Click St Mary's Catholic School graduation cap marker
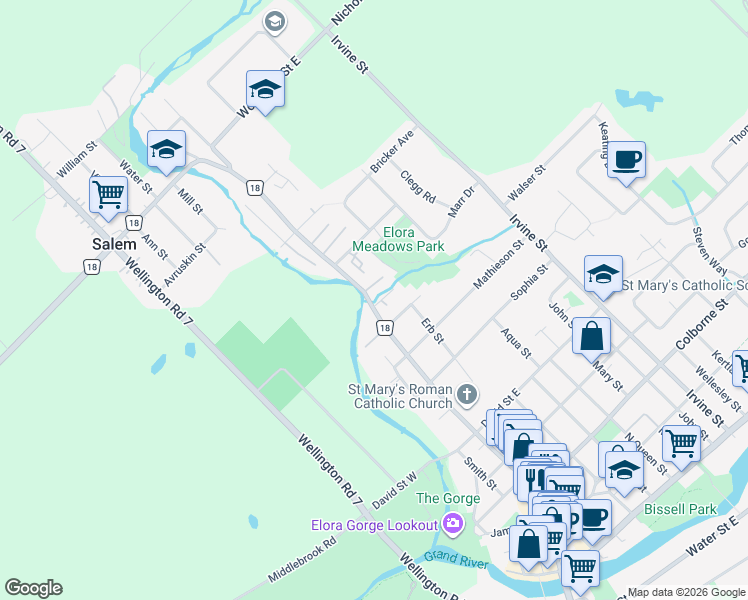Screen dimensions: 748x600 [603, 275]
